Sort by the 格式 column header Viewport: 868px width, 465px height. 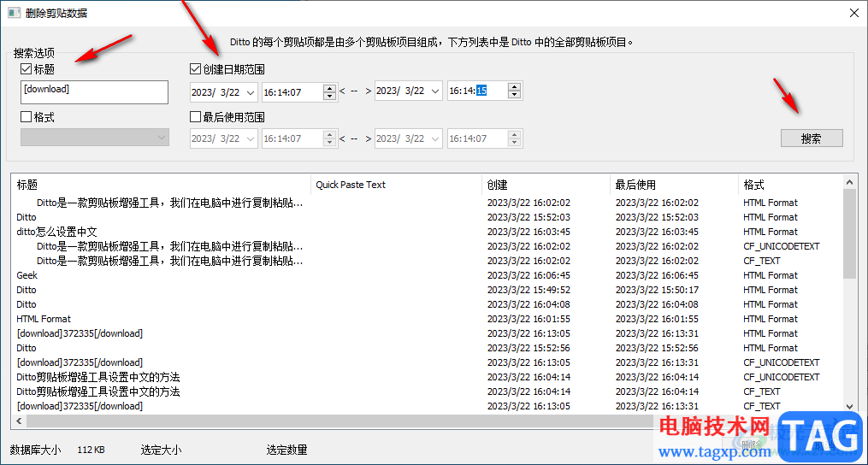point(790,185)
